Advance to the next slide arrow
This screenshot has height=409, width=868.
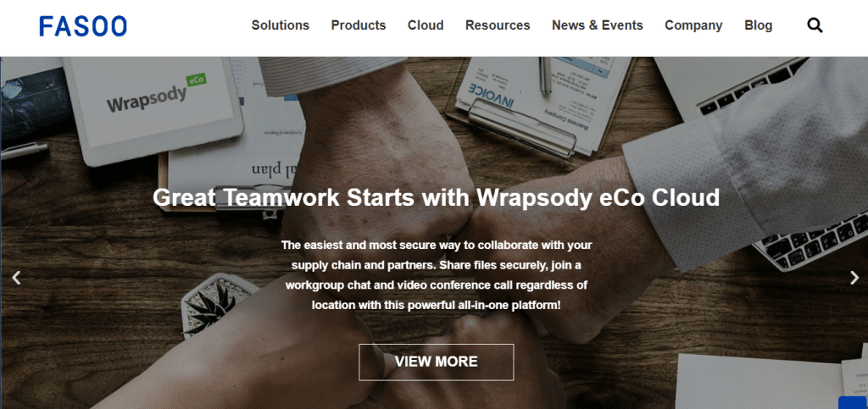854,278
